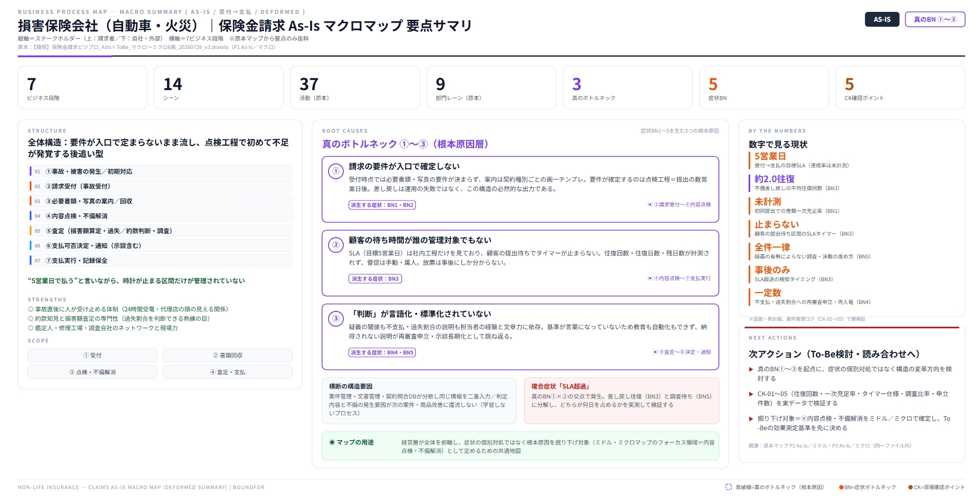Select row 03 ③必要書類・写真の案内／回収
The image size is (980, 499).
click(x=161, y=201)
